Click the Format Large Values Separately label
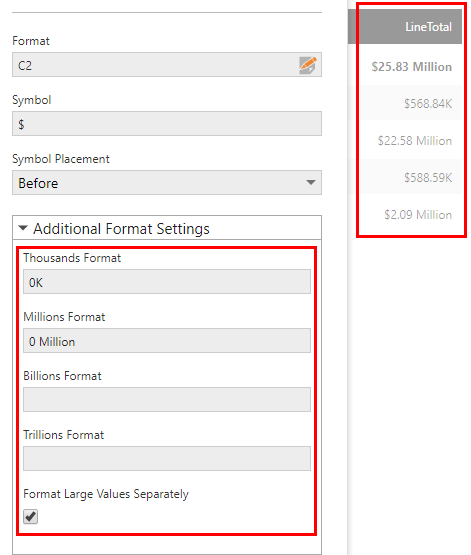 (x=106, y=494)
